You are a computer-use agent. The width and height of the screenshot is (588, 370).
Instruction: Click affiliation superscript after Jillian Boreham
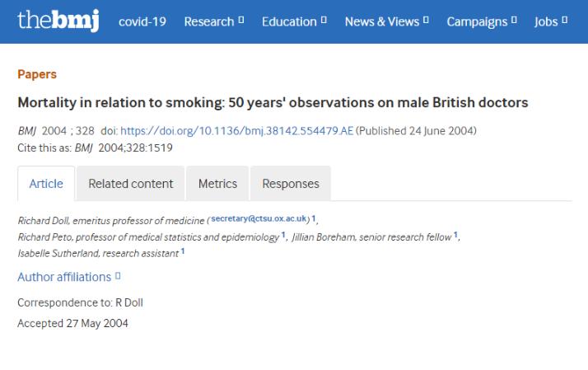point(455,236)
